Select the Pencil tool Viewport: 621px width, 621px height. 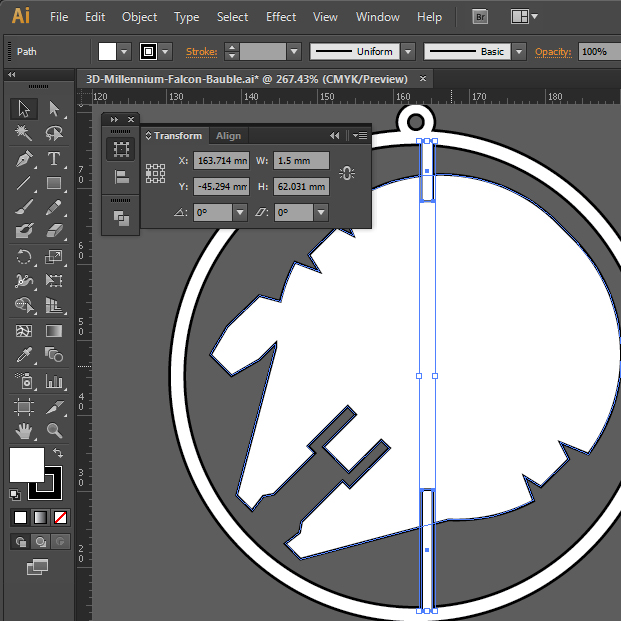point(54,207)
